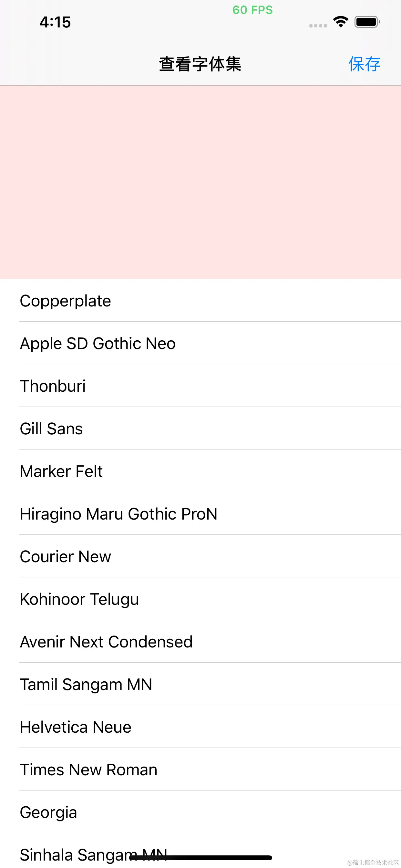Choose Times New Roman font

point(88,770)
